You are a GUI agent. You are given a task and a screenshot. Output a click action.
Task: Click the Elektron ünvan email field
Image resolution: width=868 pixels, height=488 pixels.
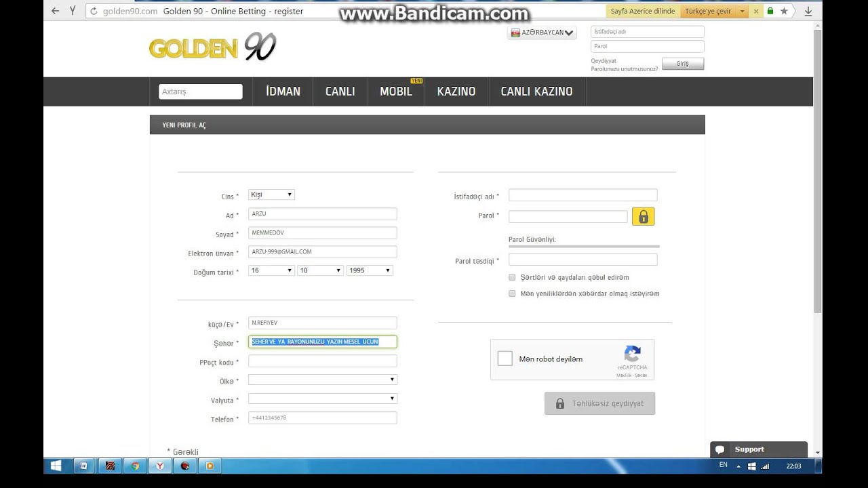(323, 251)
